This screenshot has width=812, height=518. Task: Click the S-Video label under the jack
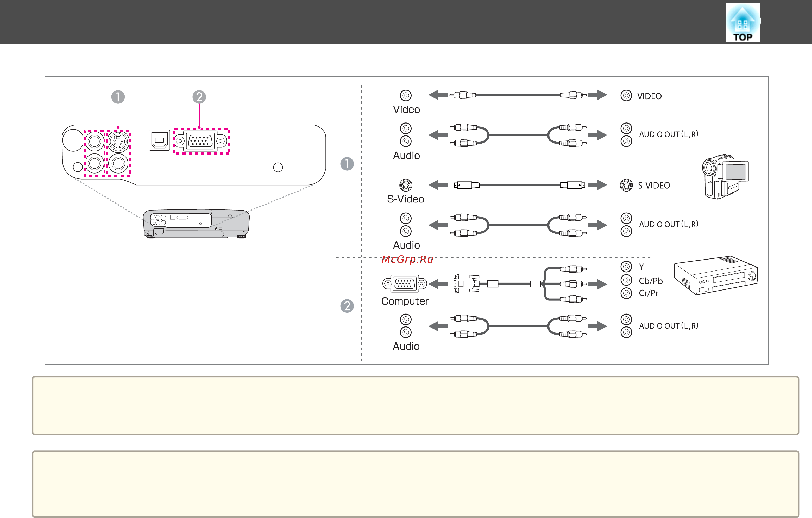(405, 199)
